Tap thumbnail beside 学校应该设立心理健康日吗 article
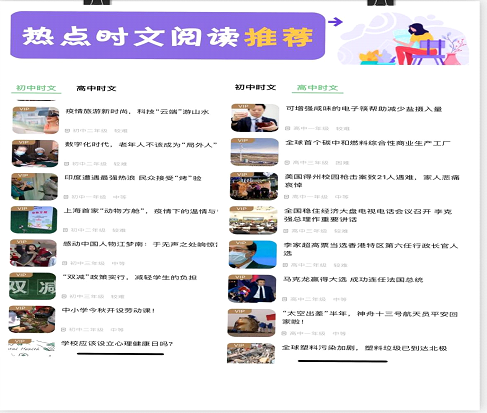 31,348
